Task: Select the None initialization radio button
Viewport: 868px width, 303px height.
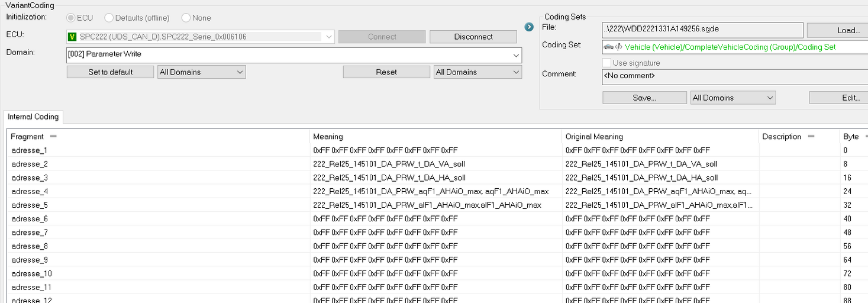Action: (x=186, y=18)
